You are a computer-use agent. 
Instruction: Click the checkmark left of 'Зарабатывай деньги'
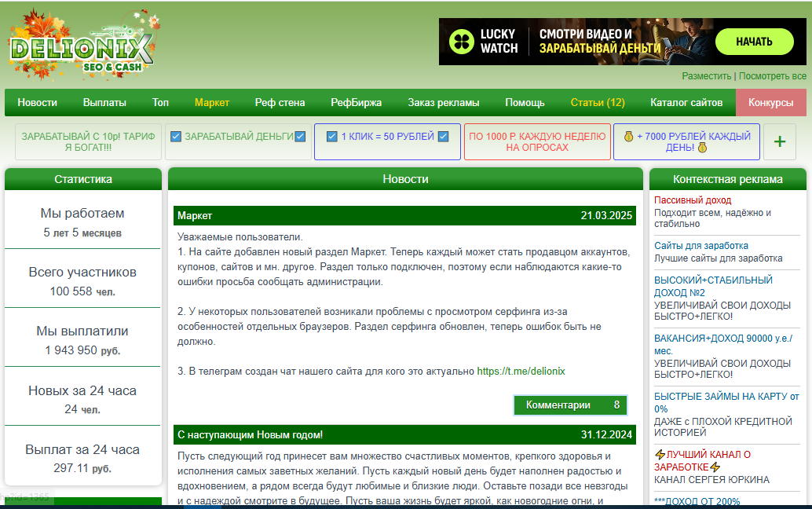pyautogui.click(x=176, y=137)
